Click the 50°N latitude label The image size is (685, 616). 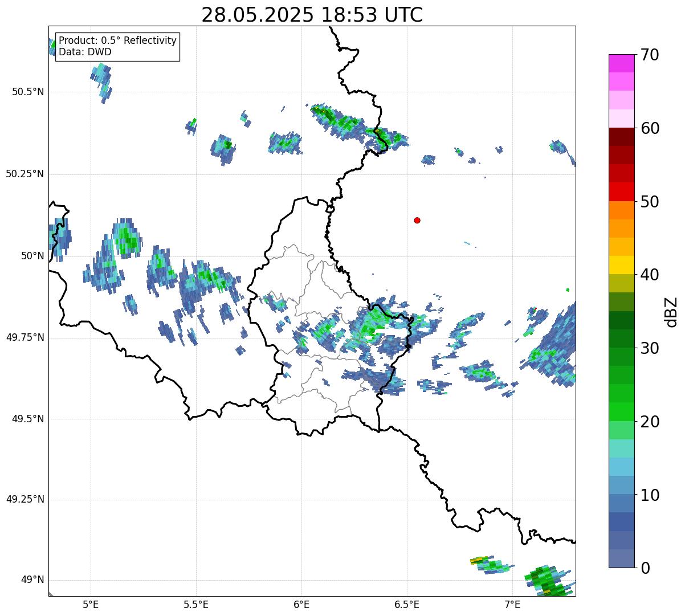[32, 256]
